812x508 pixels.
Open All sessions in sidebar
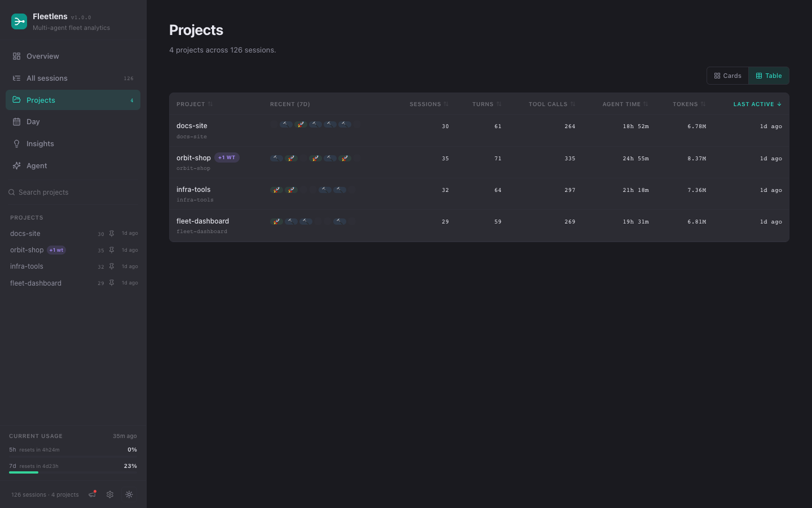73,78
